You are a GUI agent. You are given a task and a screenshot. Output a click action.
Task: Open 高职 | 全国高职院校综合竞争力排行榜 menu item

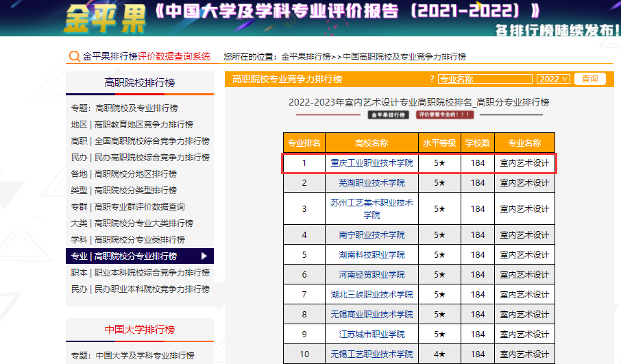click(140, 141)
